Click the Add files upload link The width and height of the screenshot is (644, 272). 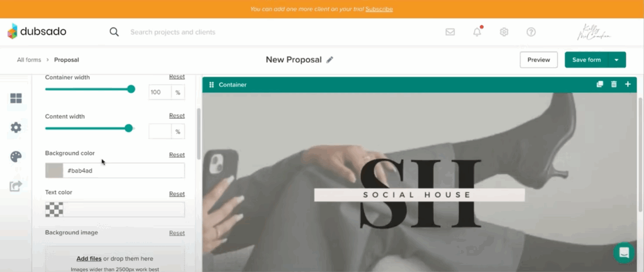[89, 259]
